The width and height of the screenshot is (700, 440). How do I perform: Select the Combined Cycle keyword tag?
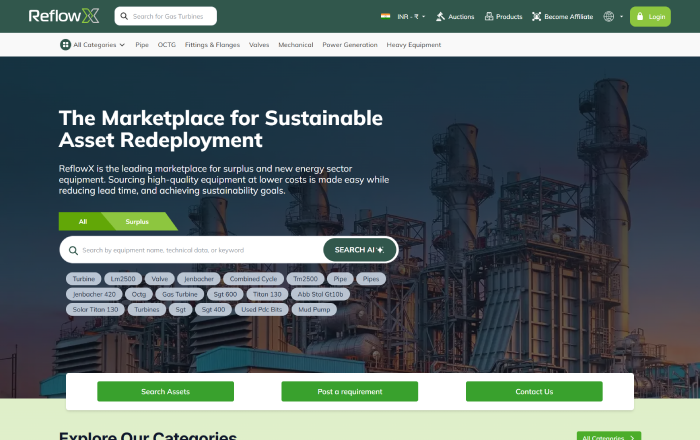tap(252, 279)
